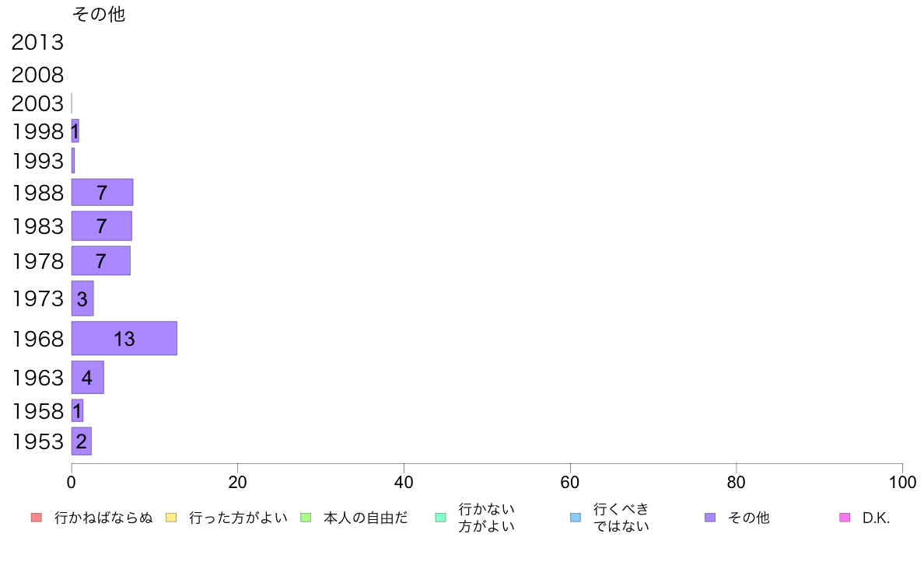Select the 1988 bar labeled 7
Viewport: 924px width, 572px height.
pyautogui.click(x=102, y=192)
